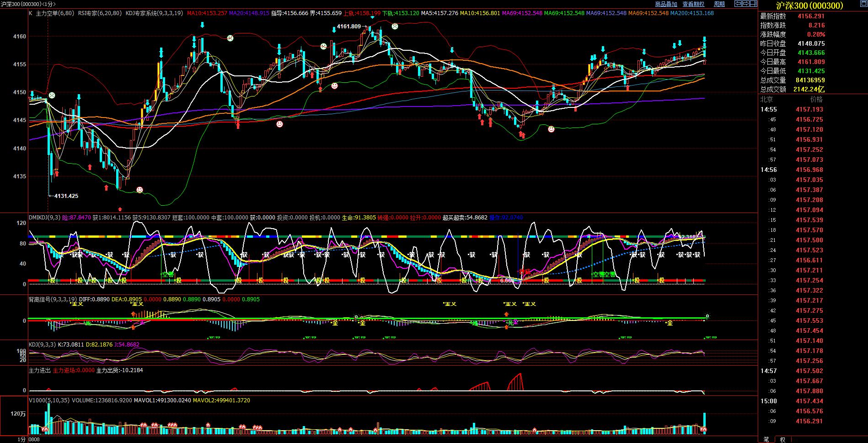Click the 最新指数 label in the quote panel
The width and height of the screenshot is (868, 443).
(773, 16)
